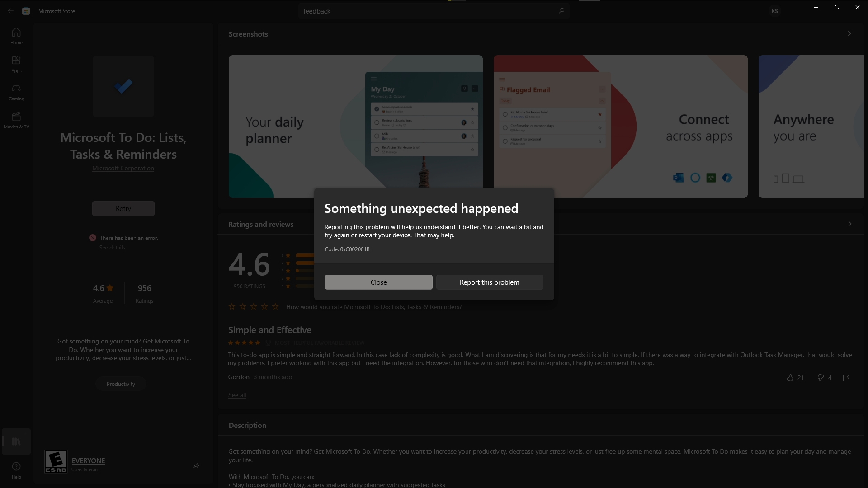Image resolution: width=868 pixels, height=488 pixels.
Task: Click Report this problem button
Action: [490, 282]
